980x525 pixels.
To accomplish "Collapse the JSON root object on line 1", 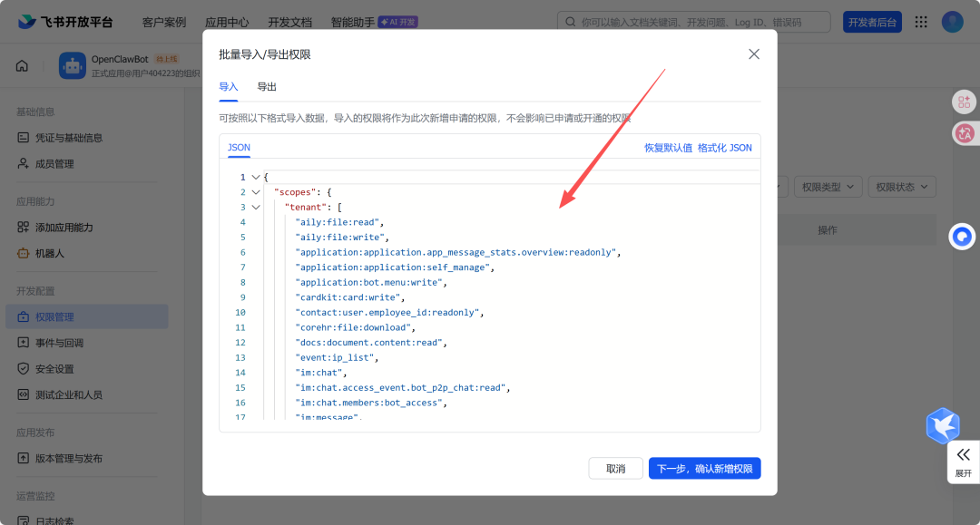I will point(256,178).
